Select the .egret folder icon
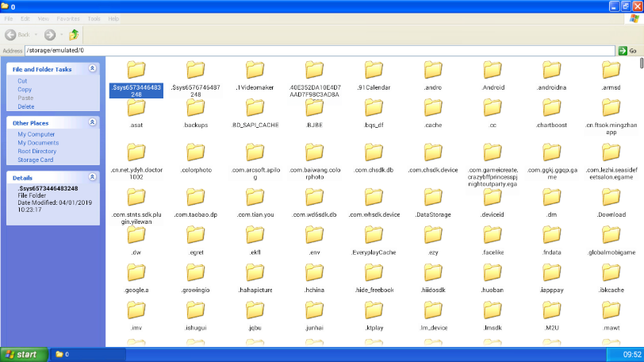The height and width of the screenshot is (362, 644). coord(195,236)
